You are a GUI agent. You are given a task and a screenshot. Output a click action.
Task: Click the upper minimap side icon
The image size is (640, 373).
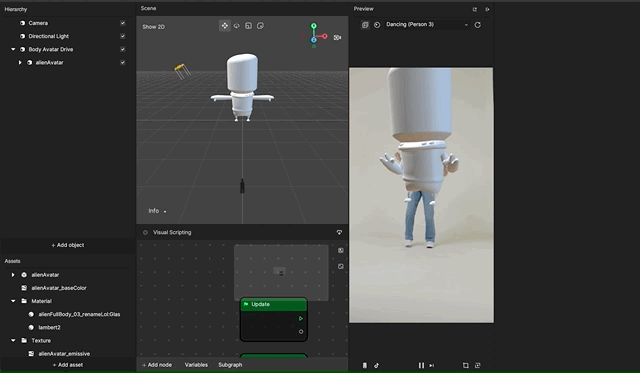pos(341,250)
